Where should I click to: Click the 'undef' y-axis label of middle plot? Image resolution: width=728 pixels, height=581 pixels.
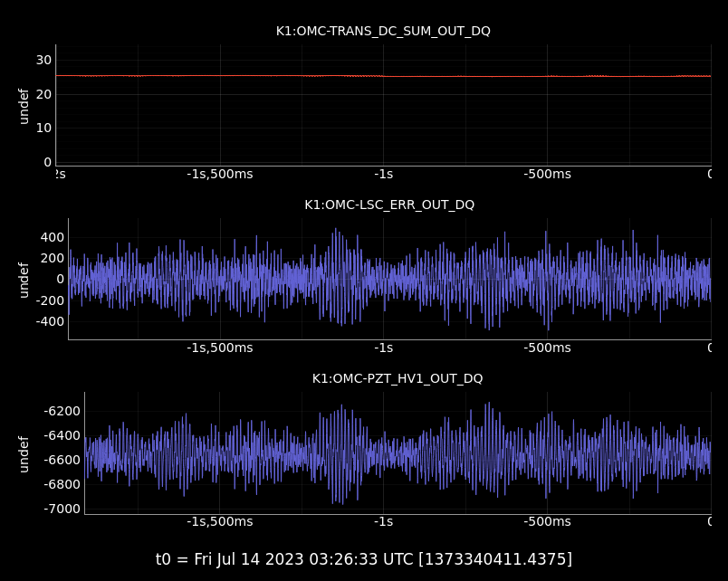24,280
